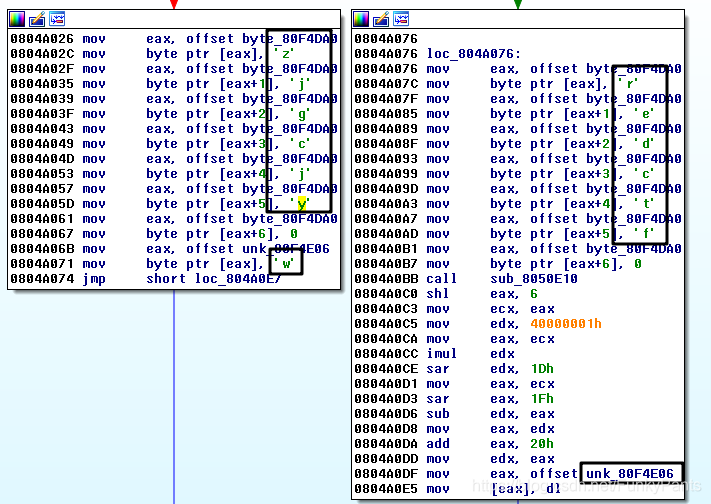This screenshot has height=504, width=711.
Task: Click the sub mnemonic at 0804A0D6
Action: (438, 413)
